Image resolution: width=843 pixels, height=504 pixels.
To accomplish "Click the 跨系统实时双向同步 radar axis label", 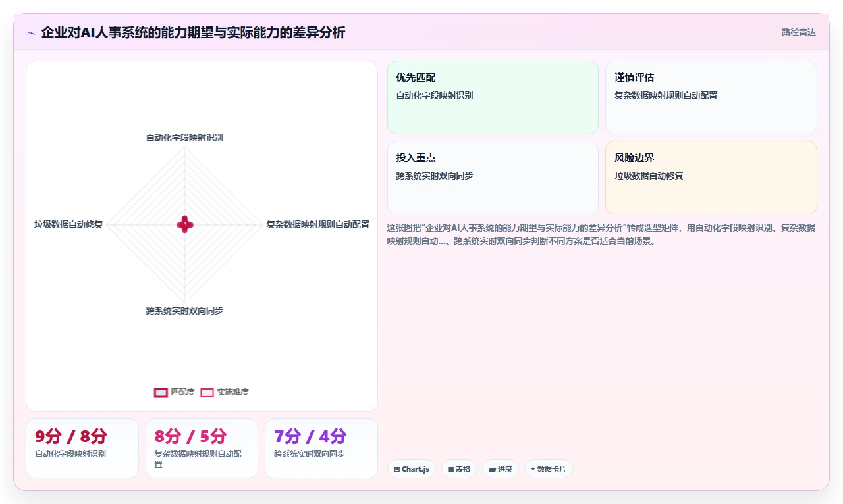I will [x=184, y=311].
